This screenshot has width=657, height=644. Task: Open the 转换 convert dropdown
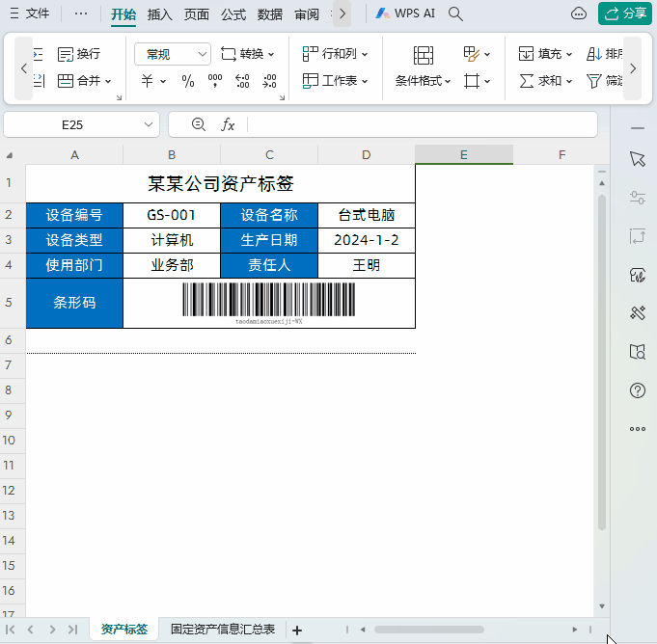pos(247,54)
